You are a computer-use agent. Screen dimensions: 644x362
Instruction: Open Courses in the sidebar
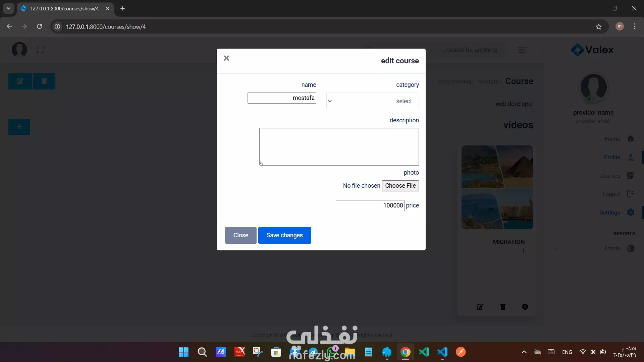point(616,176)
